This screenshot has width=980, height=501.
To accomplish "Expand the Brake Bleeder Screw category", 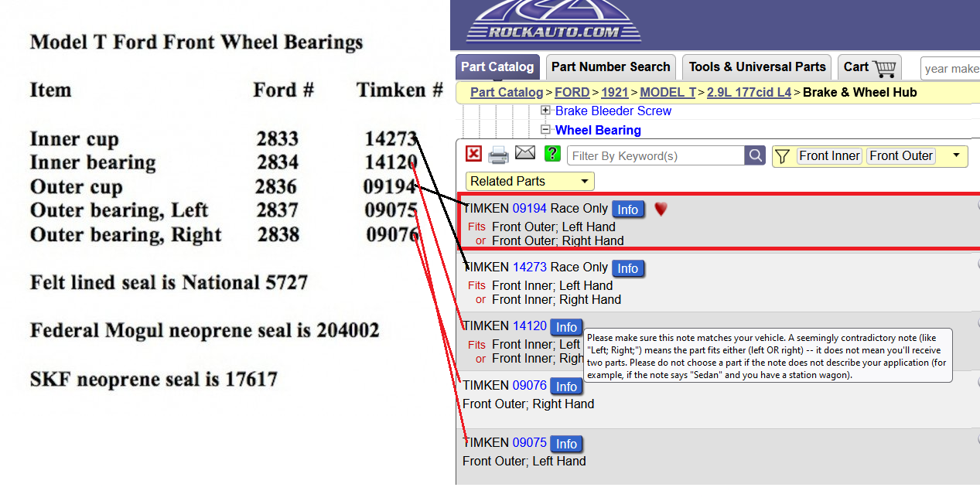I will tap(545, 111).
